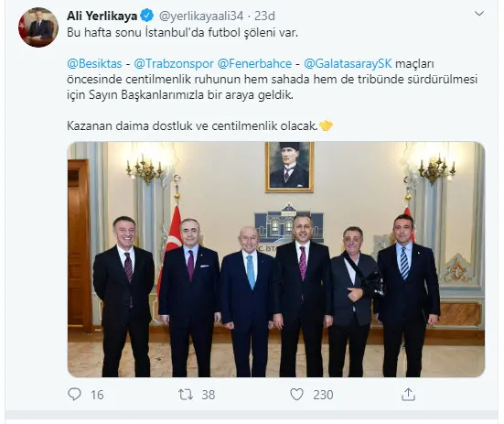504x424 pixels.
Task: Enlarge the attached group photo
Action: [276, 259]
